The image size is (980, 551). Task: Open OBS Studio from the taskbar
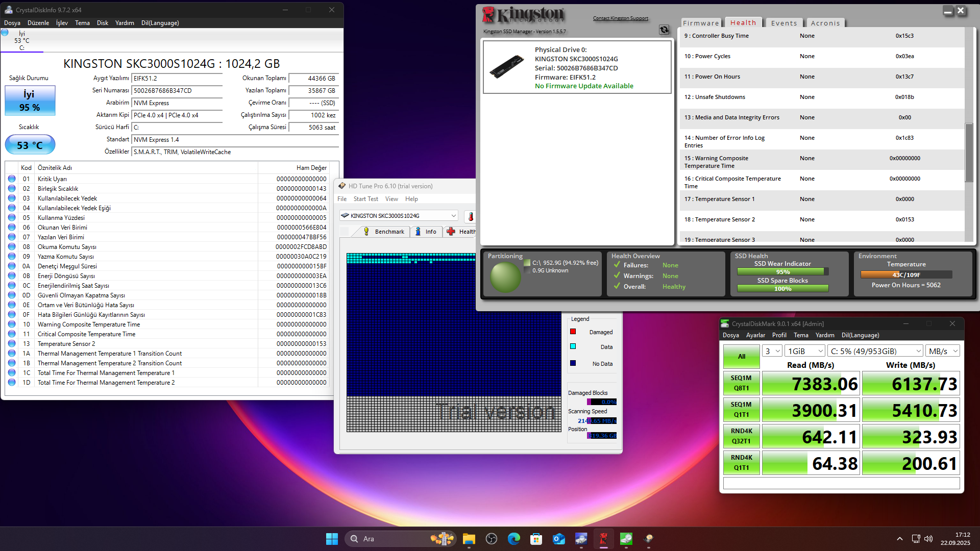[492, 539]
